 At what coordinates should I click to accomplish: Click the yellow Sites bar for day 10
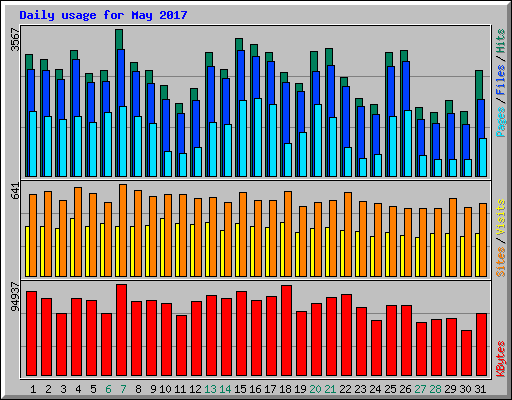(x=162, y=247)
